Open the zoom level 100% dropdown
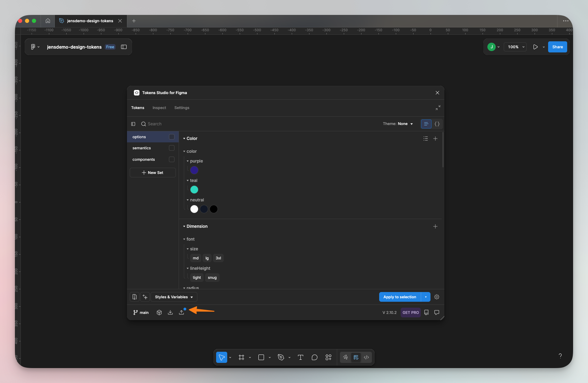588x383 pixels. click(x=515, y=47)
